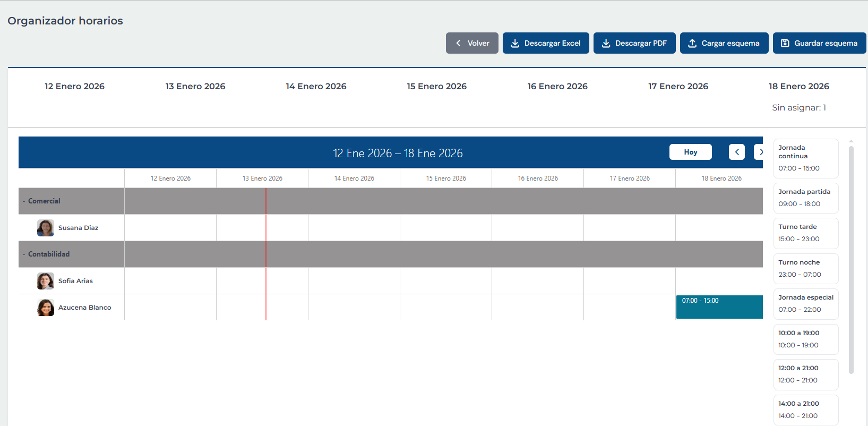
Task: Save schema with Guardar esquema
Action: (x=819, y=43)
